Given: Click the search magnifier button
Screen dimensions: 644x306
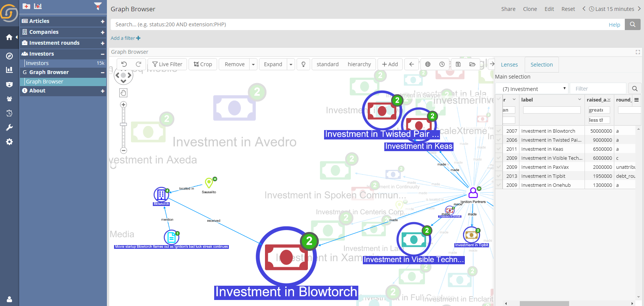Looking at the screenshot, I should [633, 24].
